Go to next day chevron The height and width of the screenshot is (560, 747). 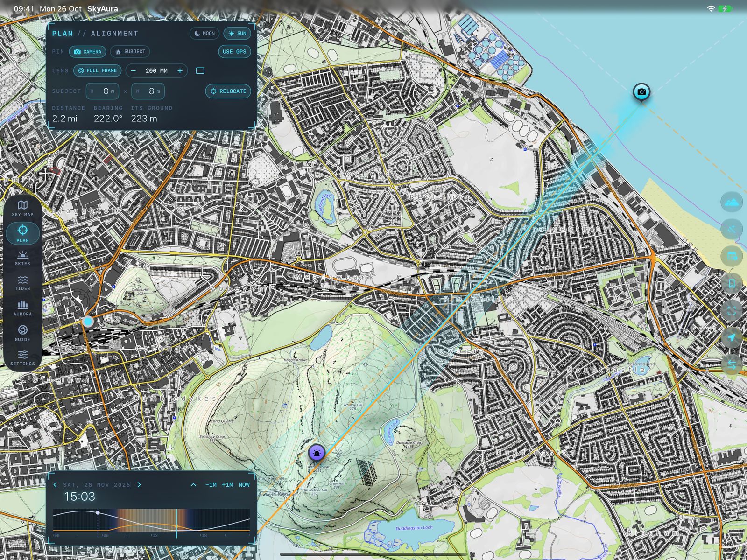click(139, 485)
